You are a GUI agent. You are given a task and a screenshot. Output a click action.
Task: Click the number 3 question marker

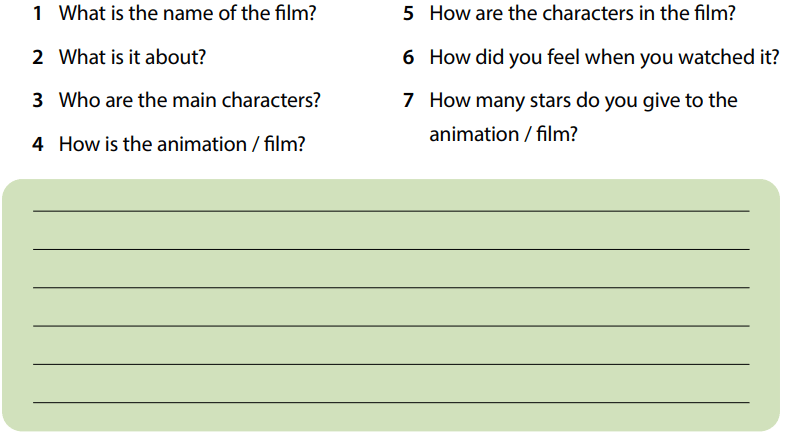point(37,100)
